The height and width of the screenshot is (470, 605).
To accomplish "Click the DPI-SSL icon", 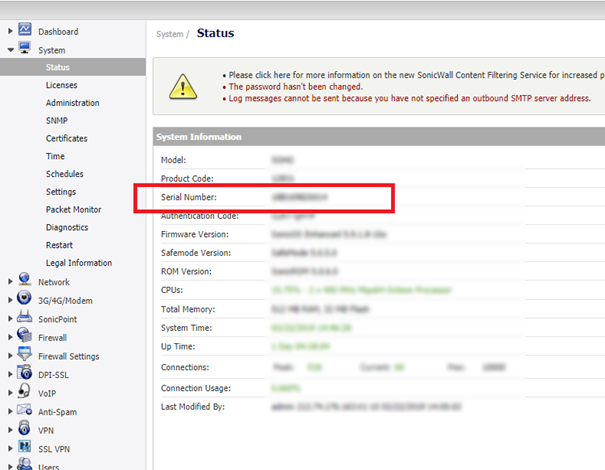I will [25, 374].
